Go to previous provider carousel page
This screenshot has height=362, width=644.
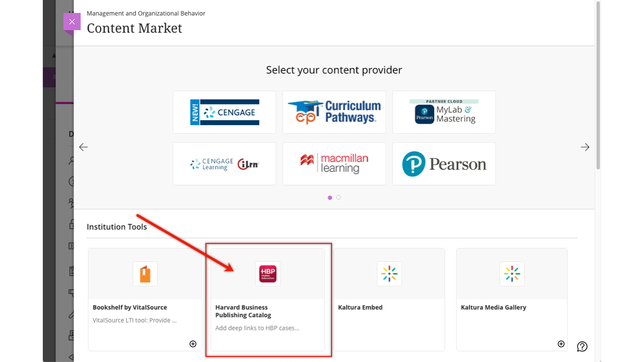(84, 147)
